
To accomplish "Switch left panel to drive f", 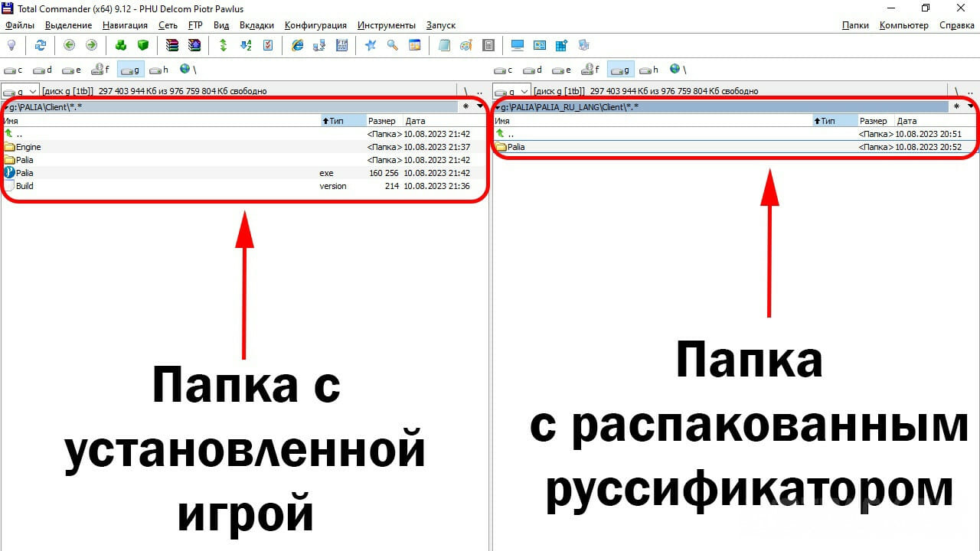I will [x=101, y=70].
